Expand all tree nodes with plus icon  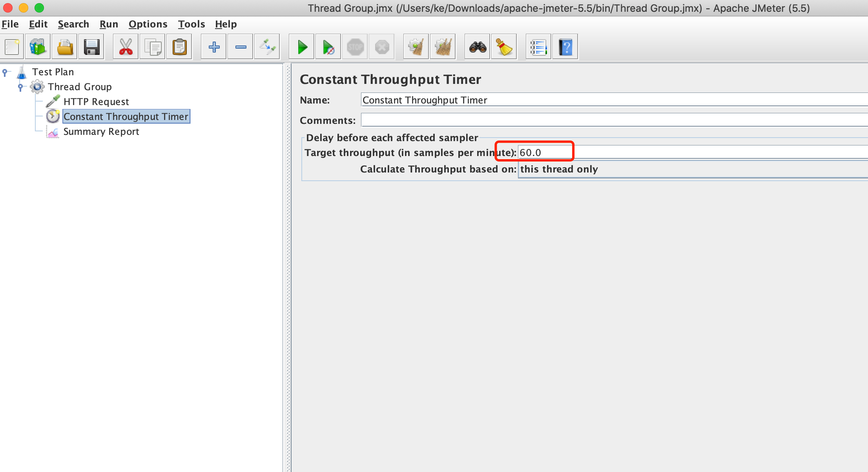pyautogui.click(x=213, y=46)
